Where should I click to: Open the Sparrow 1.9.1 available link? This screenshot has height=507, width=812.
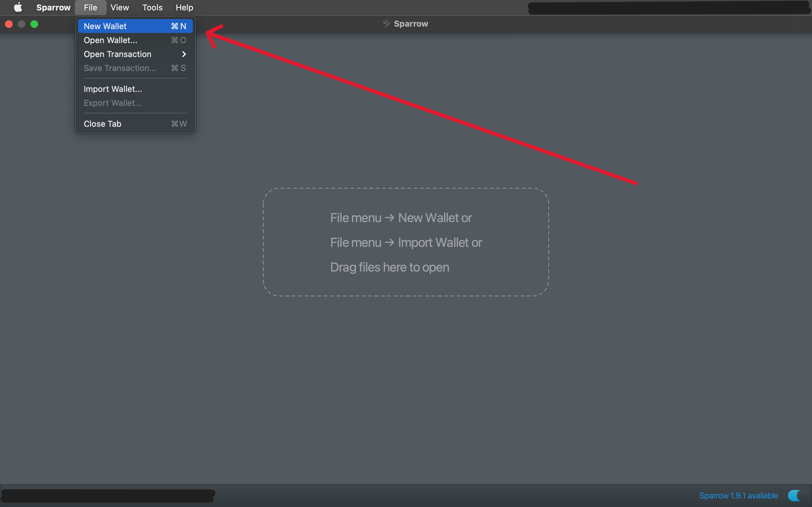[x=738, y=495]
